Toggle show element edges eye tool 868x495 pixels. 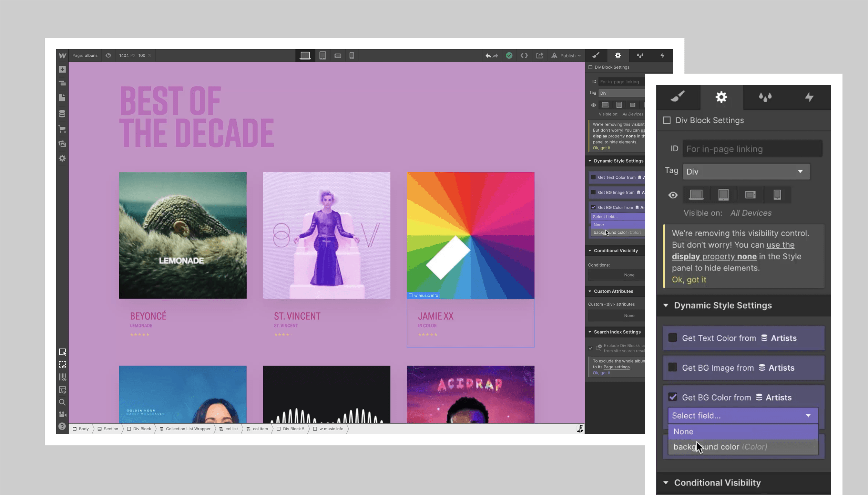pos(62,364)
